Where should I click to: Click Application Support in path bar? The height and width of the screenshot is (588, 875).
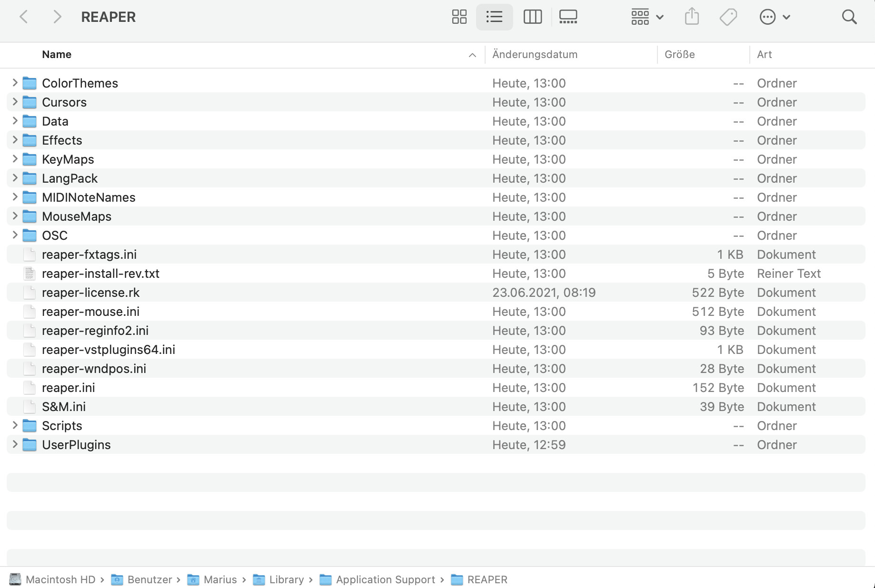coord(385,579)
